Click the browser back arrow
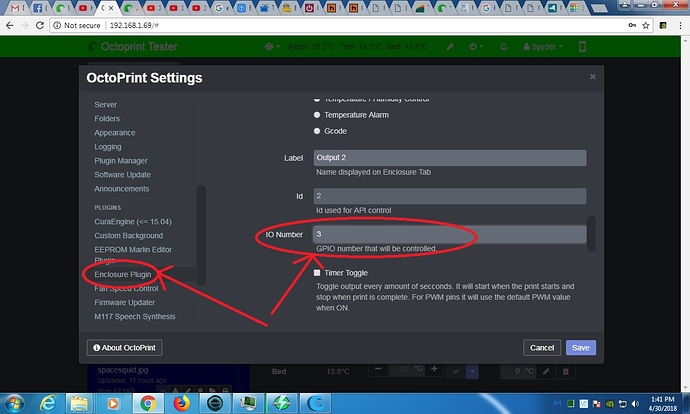690x414 pixels. pyautogui.click(x=10, y=26)
